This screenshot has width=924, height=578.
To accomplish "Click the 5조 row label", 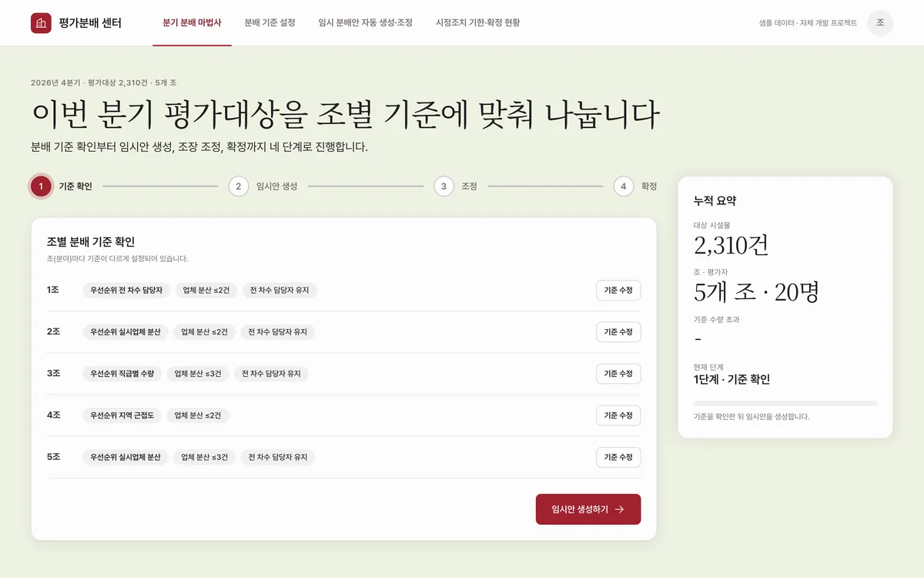I will pos(53,457).
